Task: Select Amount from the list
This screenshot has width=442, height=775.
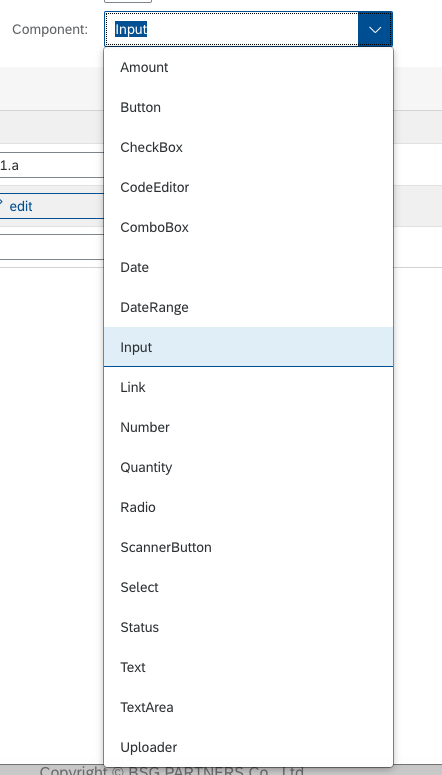Action: coord(248,67)
